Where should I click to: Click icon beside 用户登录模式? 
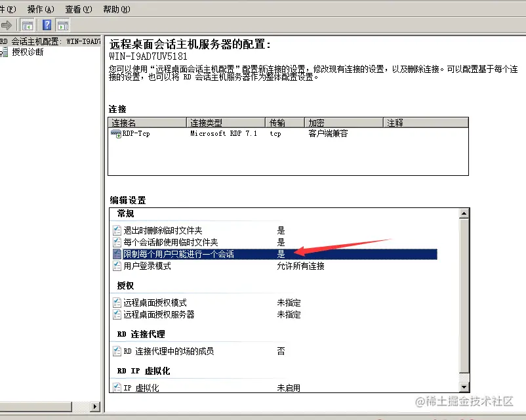pyautogui.click(x=117, y=266)
